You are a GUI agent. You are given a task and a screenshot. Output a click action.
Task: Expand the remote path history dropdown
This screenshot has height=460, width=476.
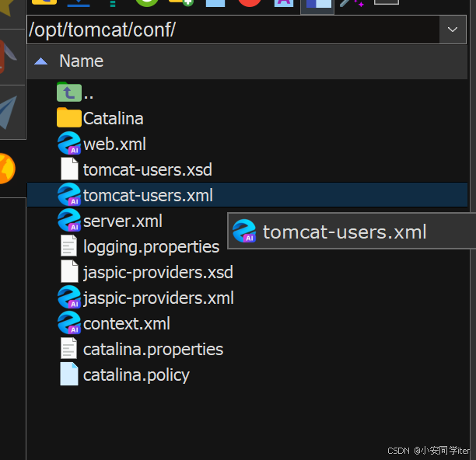452,30
